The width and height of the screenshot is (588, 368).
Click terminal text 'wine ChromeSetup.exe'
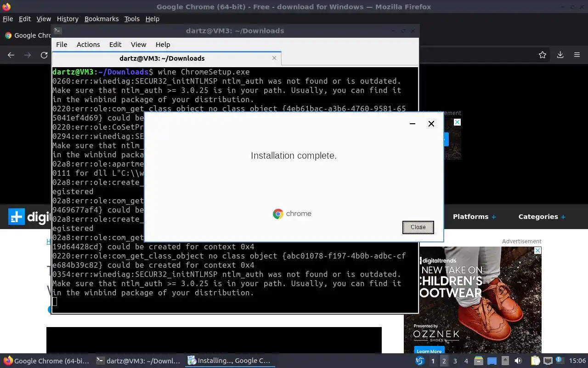point(204,72)
